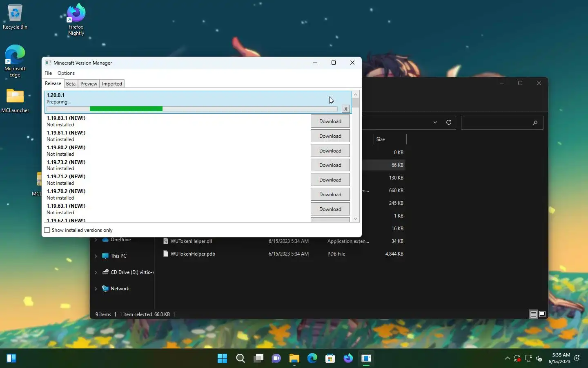Expand the OneDrive tree node

96,240
